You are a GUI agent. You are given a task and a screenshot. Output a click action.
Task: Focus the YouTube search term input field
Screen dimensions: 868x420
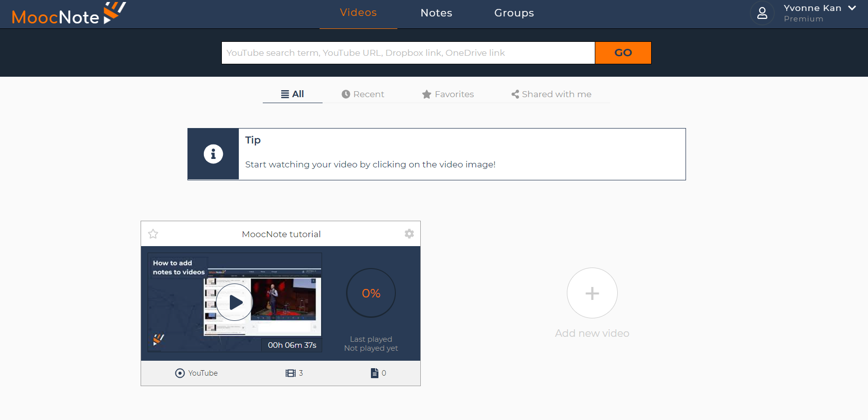408,53
